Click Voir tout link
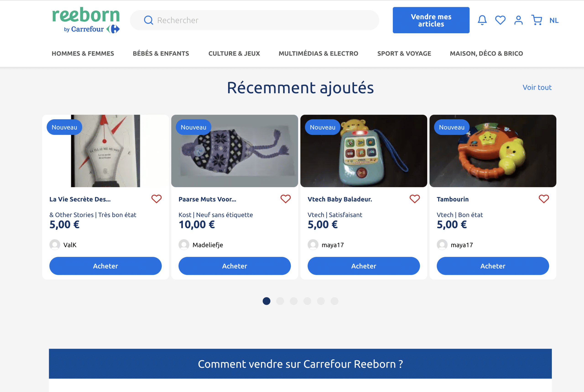This screenshot has width=584, height=392. (x=536, y=87)
